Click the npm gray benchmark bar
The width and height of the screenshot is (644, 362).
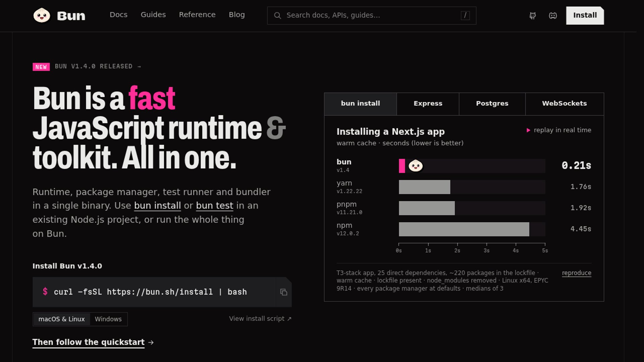pos(464,229)
